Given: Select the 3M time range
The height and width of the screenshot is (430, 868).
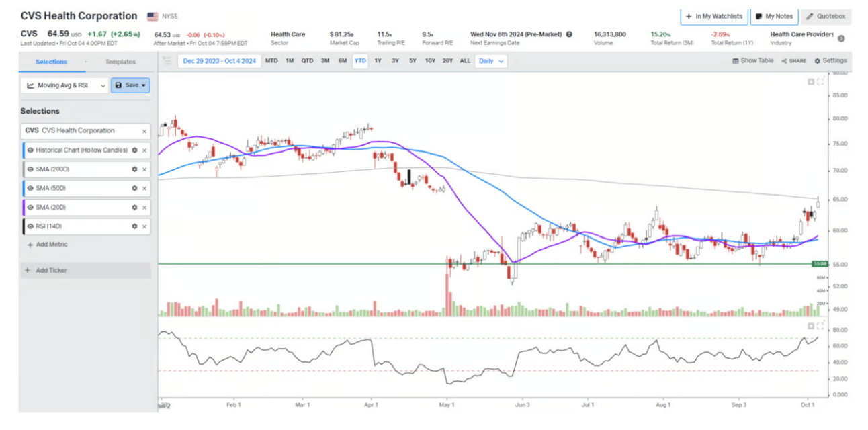Looking at the screenshot, I should click(325, 61).
